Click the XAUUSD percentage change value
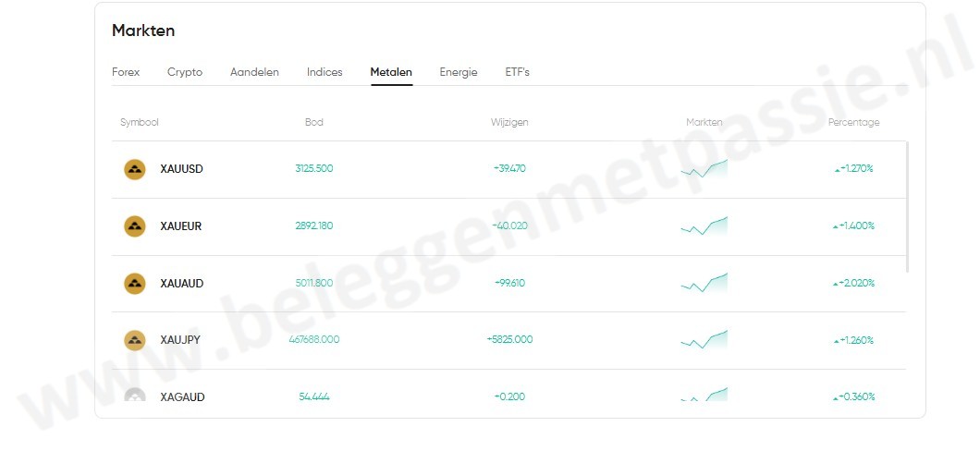Image resolution: width=980 pixels, height=451 pixels. (854, 169)
